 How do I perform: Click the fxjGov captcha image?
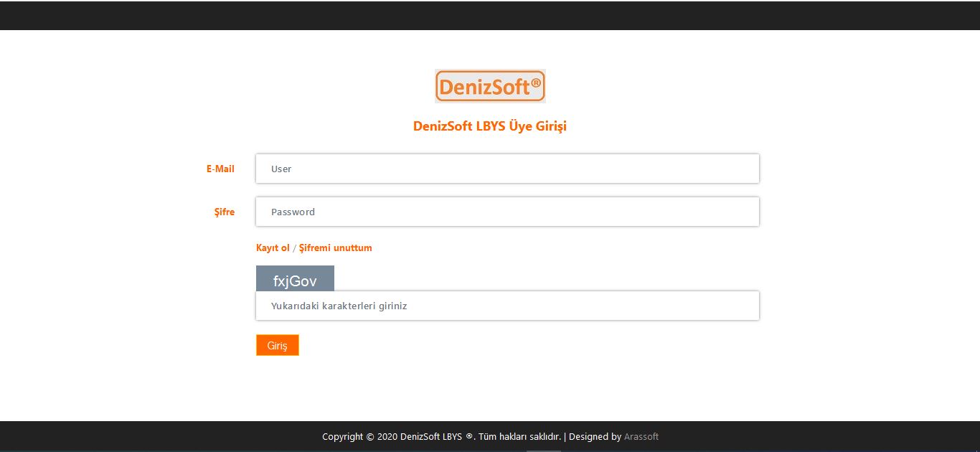(295, 278)
